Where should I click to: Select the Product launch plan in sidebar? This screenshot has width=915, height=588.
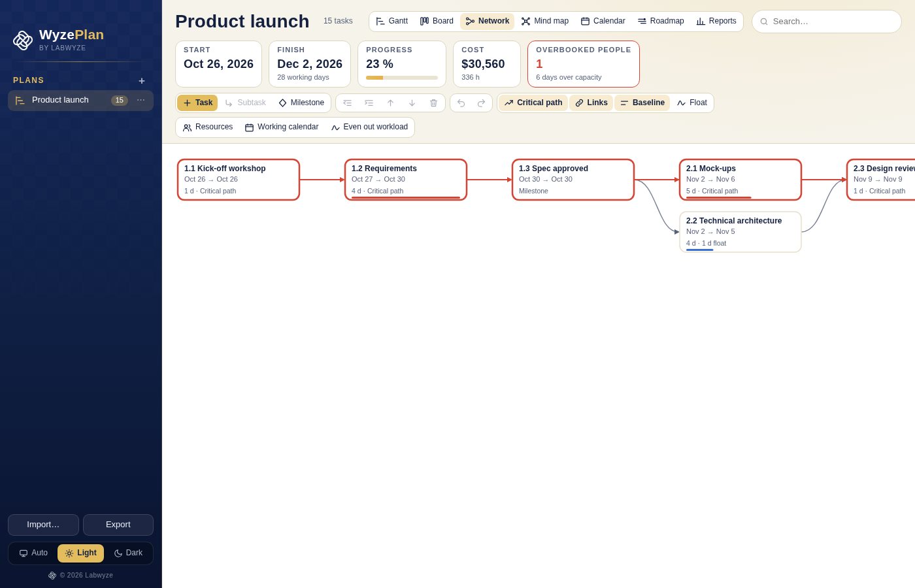pos(80,101)
